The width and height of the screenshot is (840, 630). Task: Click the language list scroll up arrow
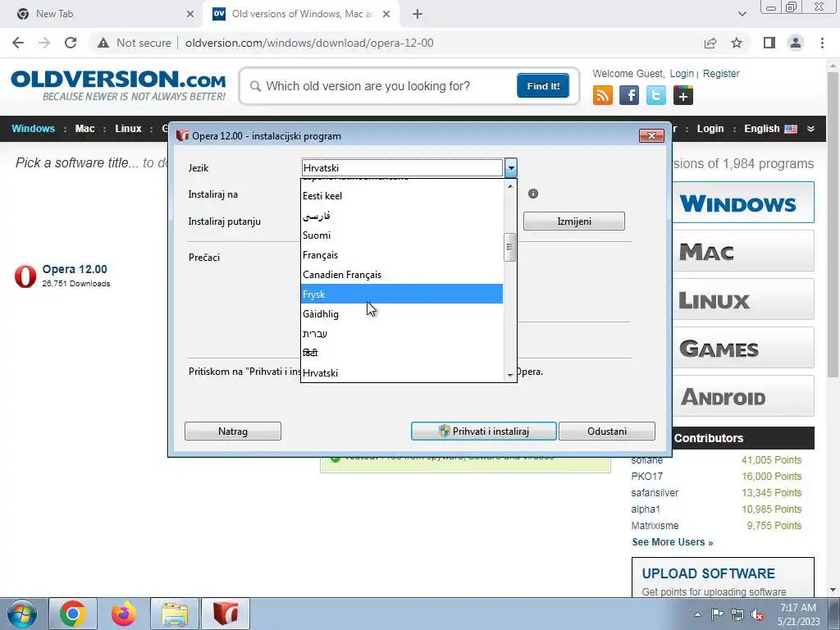(x=510, y=186)
